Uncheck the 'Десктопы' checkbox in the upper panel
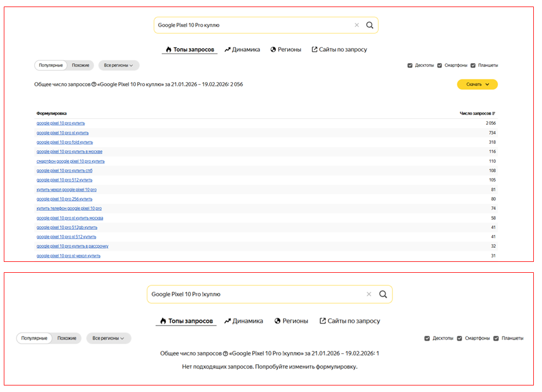The image size is (542, 392). click(410, 65)
